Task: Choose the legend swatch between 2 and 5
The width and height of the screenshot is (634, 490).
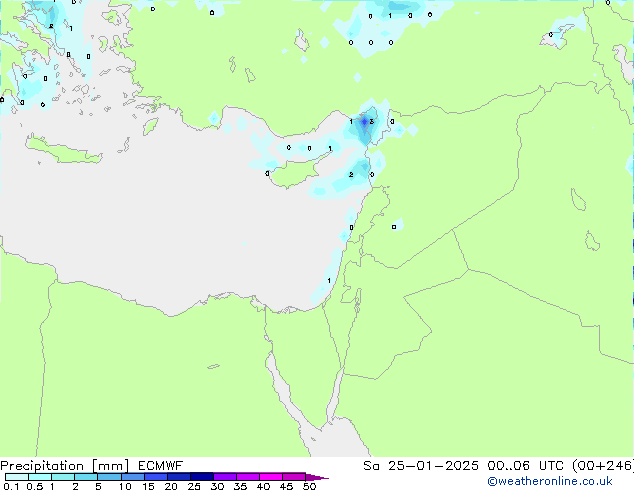Action: tap(86, 477)
